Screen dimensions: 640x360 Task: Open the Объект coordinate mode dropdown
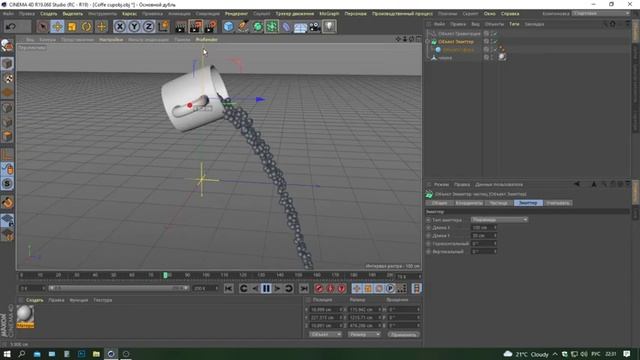(325, 334)
